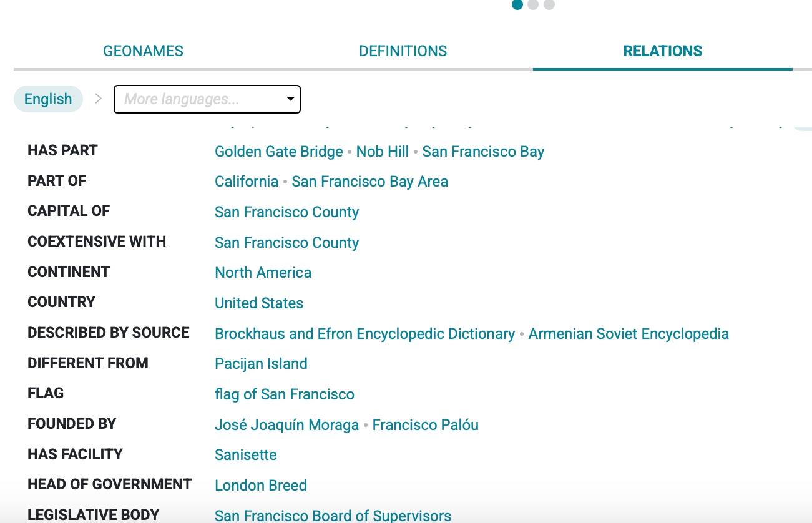Open San Francisco County under Coextensive With
The height and width of the screenshot is (523, 812).
[x=287, y=243]
